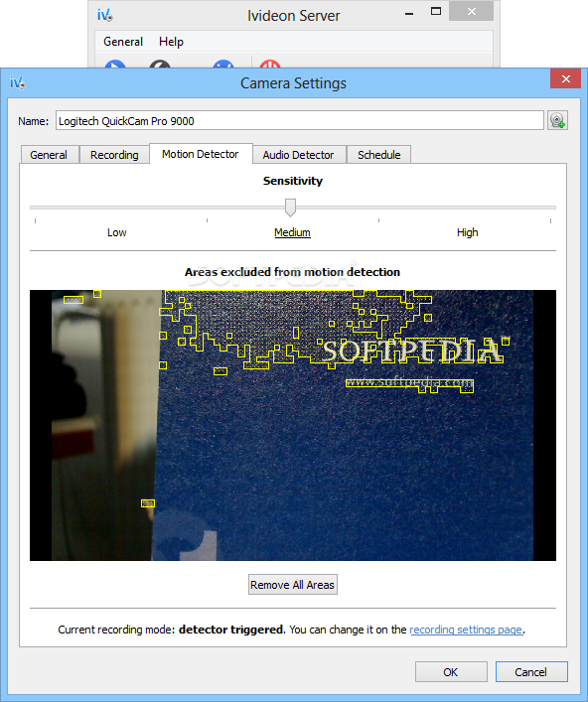Click the camera preview exclusion area image

tap(293, 425)
